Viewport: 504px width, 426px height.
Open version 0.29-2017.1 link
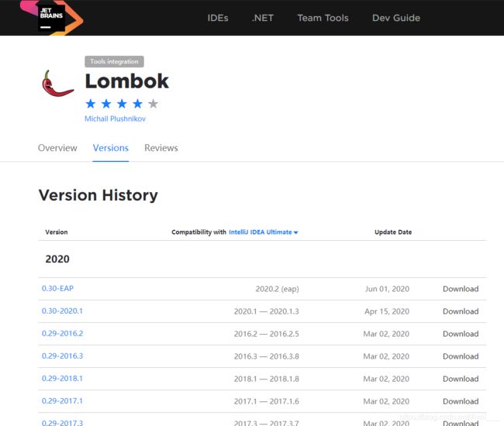[62, 400]
